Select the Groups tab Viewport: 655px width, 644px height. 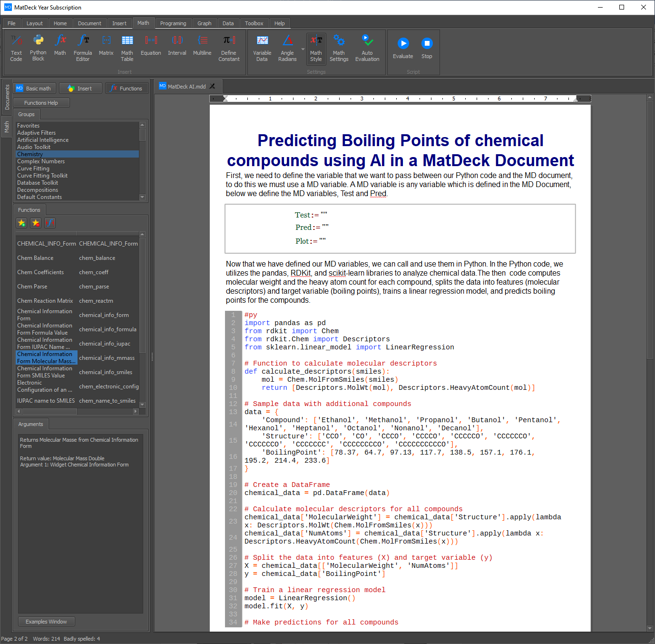[x=26, y=114]
